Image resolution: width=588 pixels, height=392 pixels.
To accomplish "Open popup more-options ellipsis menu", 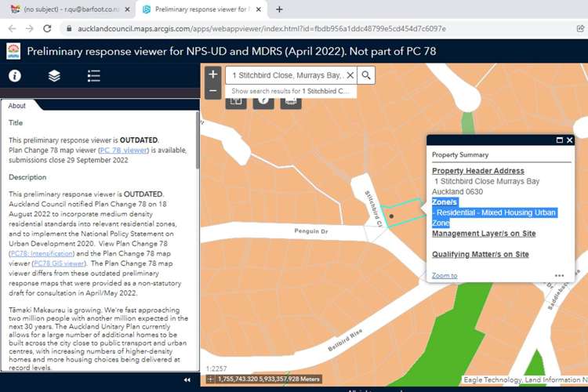I will pos(559,276).
